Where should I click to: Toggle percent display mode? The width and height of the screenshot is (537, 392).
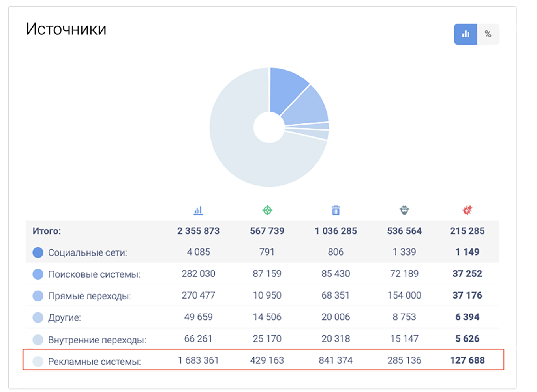[488, 34]
